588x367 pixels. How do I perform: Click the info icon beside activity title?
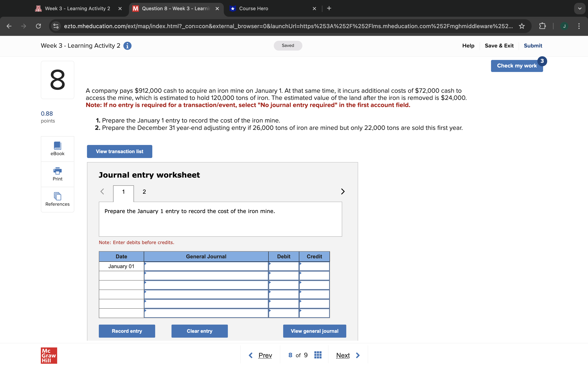tap(127, 46)
